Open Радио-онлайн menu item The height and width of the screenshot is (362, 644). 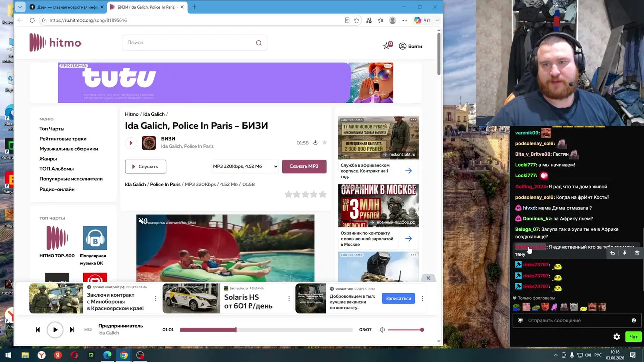click(57, 189)
